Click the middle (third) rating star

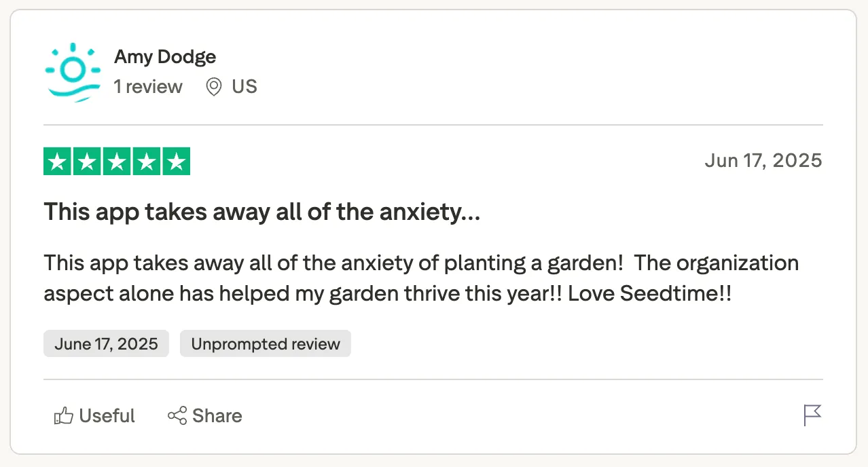coord(117,162)
